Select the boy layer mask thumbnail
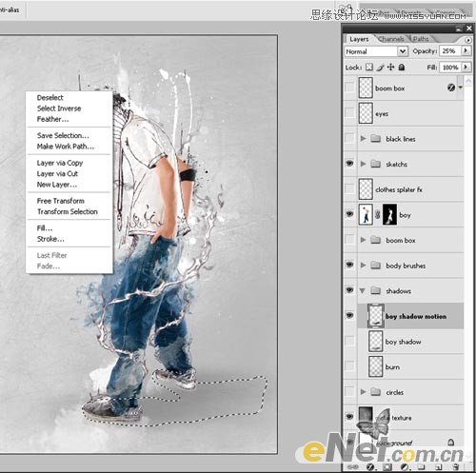Viewport: 476px width, 473px height. tap(389, 215)
